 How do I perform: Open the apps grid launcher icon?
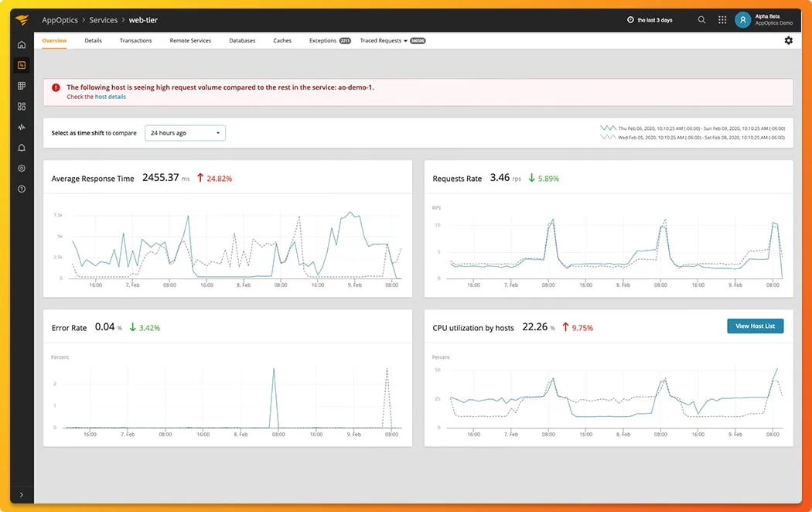[x=722, y=20]
